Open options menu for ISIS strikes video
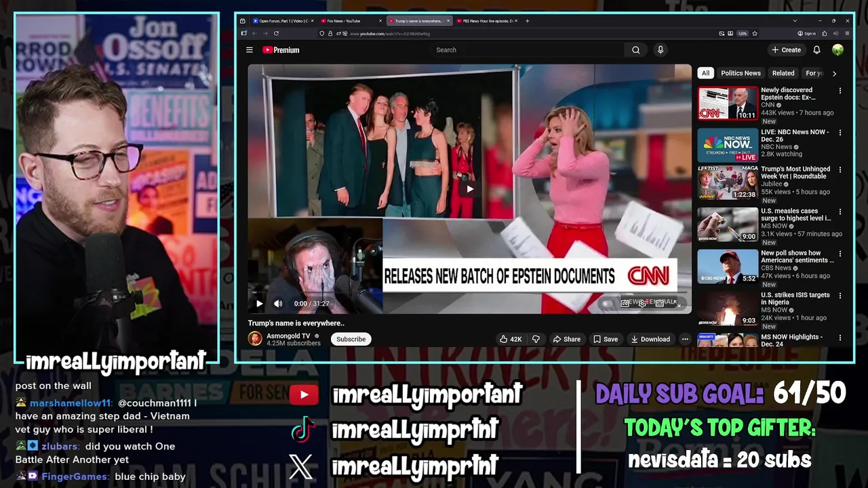 click(840, 296)
